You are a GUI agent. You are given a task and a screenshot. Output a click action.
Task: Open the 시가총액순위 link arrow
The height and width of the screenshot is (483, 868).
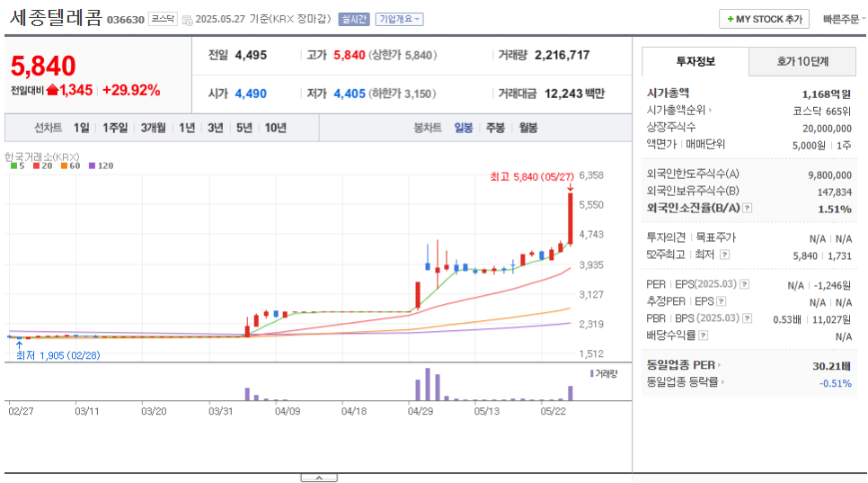[710, 111]
